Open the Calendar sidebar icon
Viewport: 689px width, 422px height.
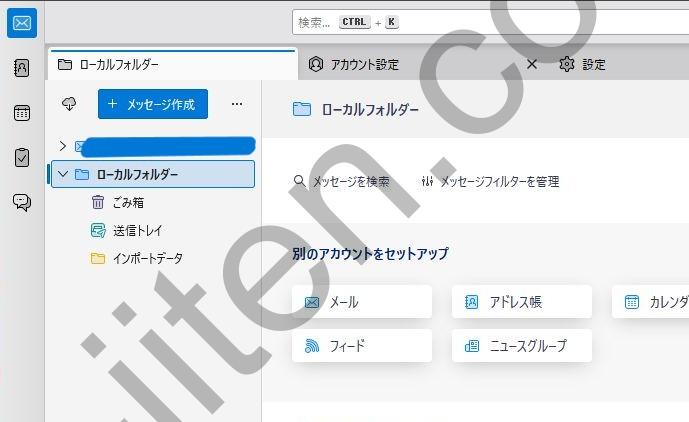click(x=22, y=112)
